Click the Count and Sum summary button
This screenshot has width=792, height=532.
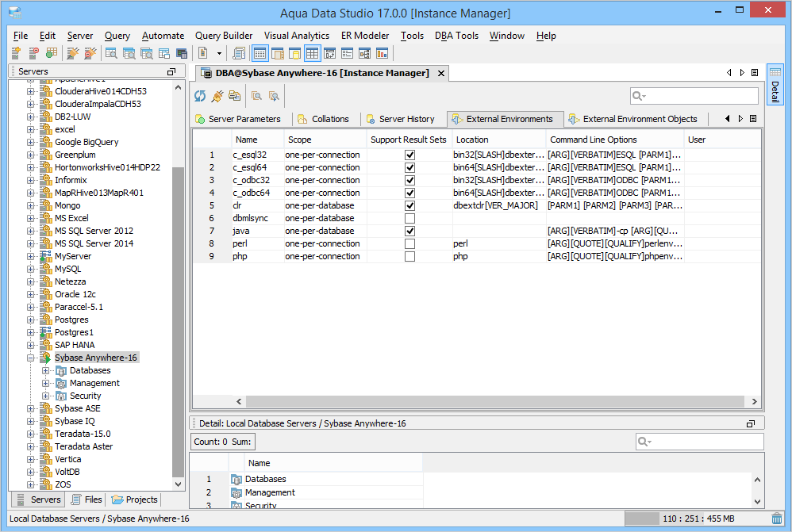(x=223, y=442)
